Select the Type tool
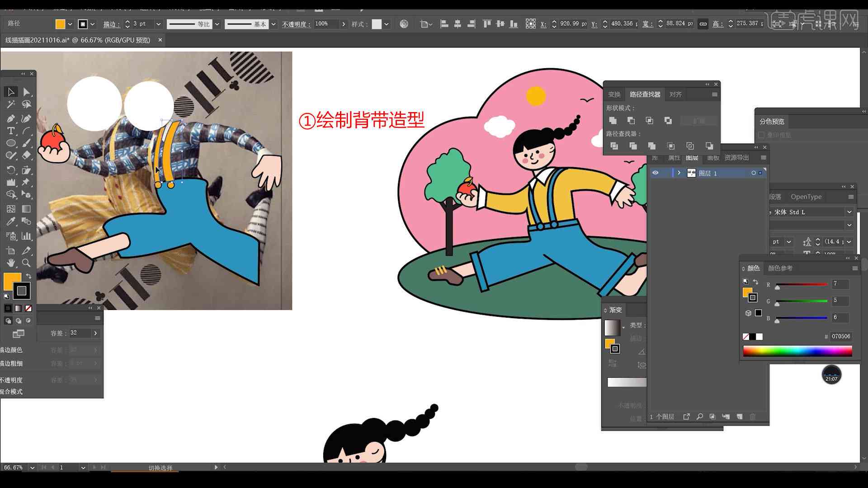868x488 pixels. [11, 131]
